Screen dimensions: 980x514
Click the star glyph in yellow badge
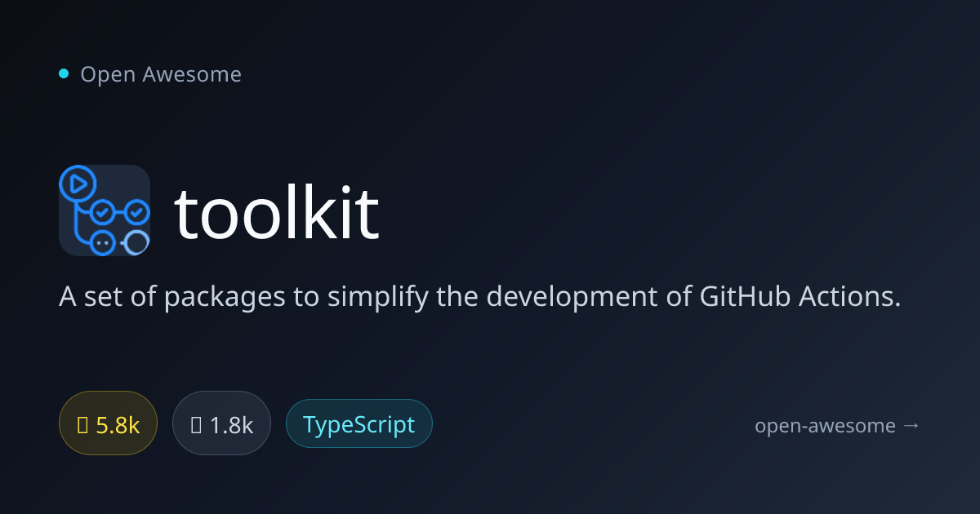pyautogui.click(x=82, y=424)
